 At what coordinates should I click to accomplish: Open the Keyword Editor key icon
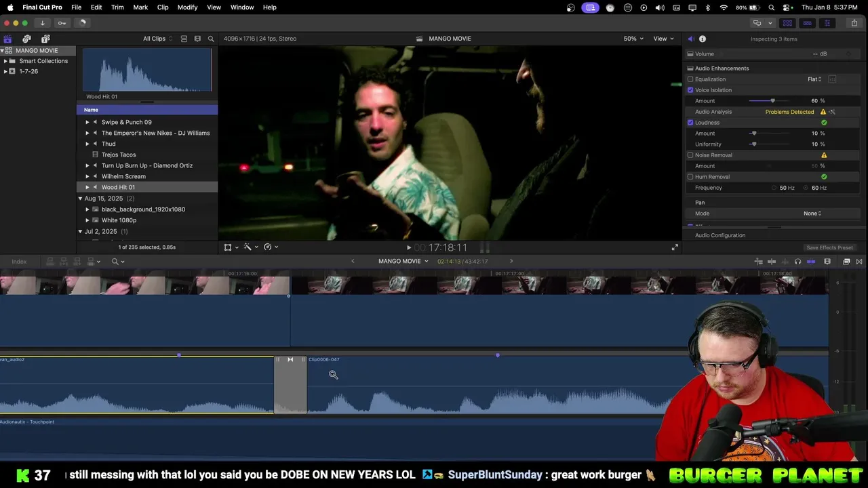(x=62, y=22)
